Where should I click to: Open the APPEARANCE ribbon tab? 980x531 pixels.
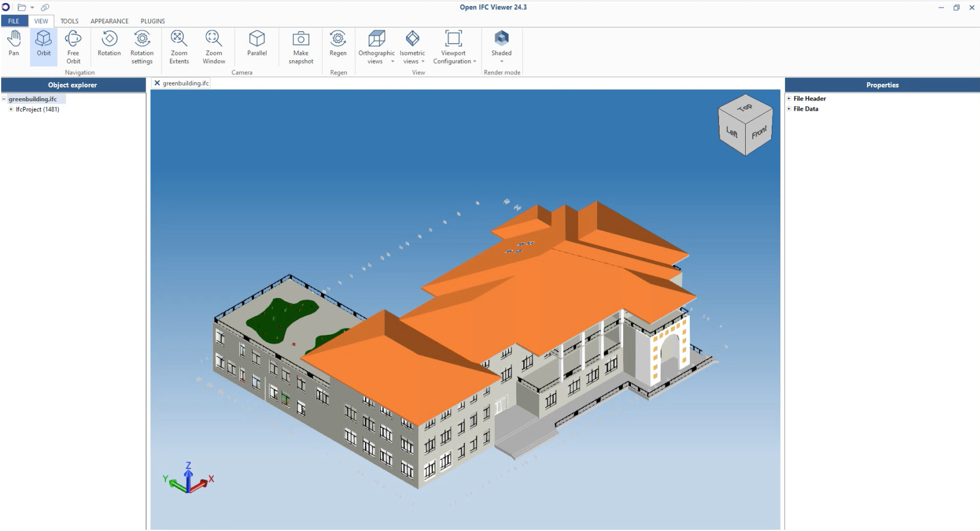pyautogui.click(x=109, y=21)
